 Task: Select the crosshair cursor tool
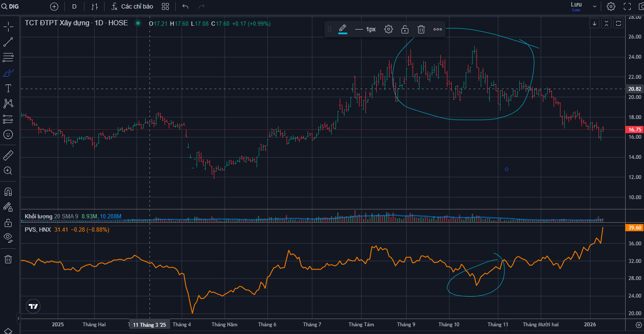pyautogui.click(x=8, y=27)
